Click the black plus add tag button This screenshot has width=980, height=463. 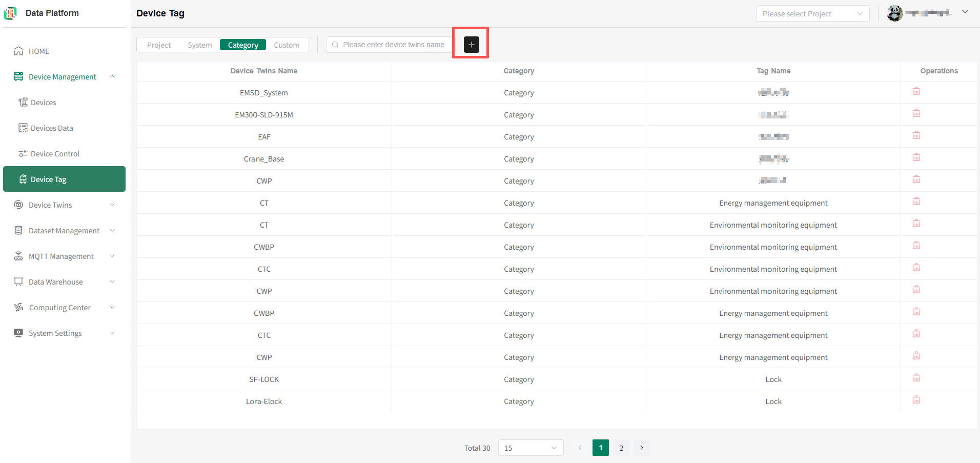[471, 45]
